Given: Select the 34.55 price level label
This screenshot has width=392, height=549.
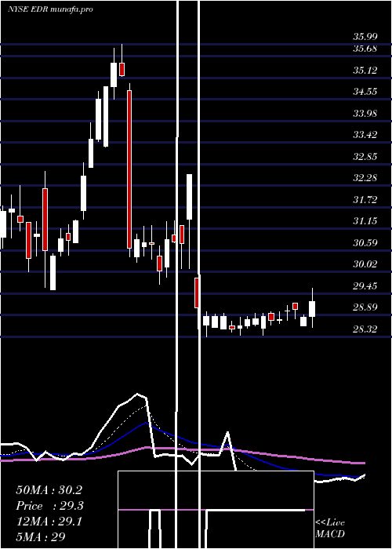Looking at the screenshot, I should 365,92.
